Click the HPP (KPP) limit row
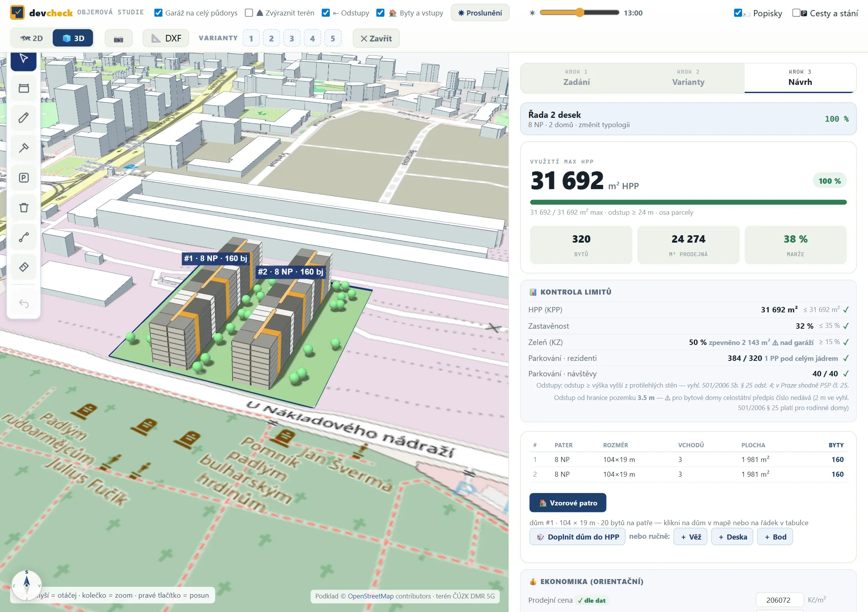The width and height of the screenshot is (868, 612). [688, 310]
